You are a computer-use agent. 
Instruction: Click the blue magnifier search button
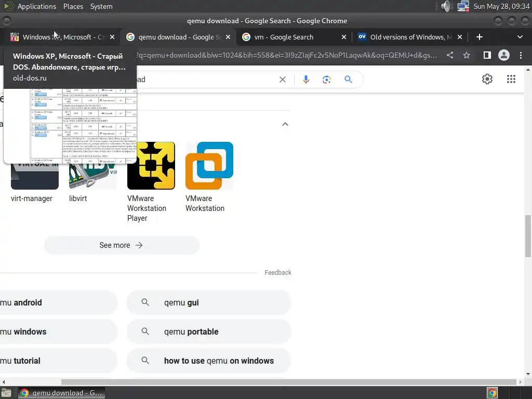(348, 79)
